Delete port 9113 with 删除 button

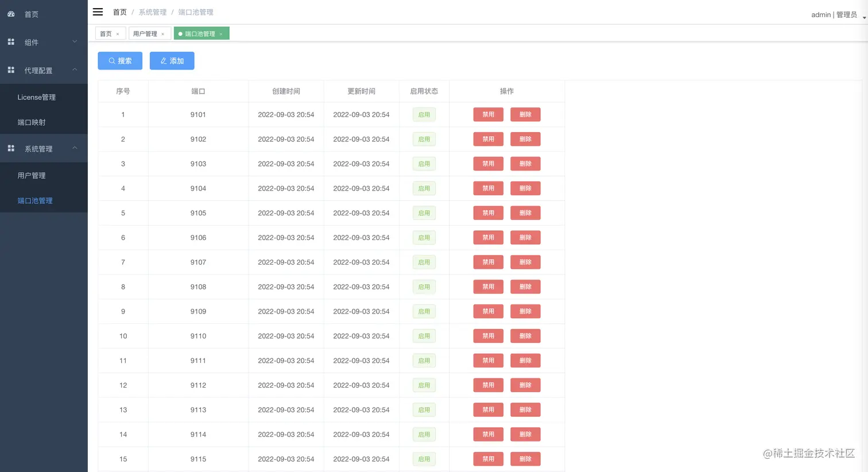[525, 409]
